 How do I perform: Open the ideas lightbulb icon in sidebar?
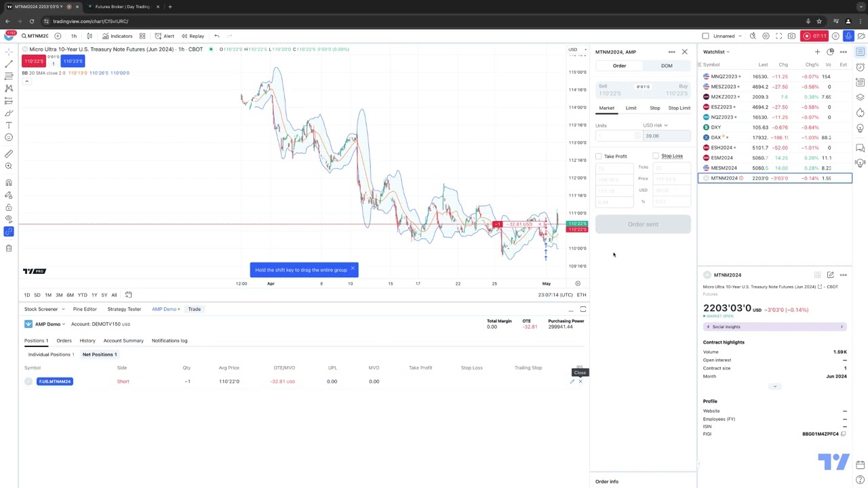coord(861,127)
